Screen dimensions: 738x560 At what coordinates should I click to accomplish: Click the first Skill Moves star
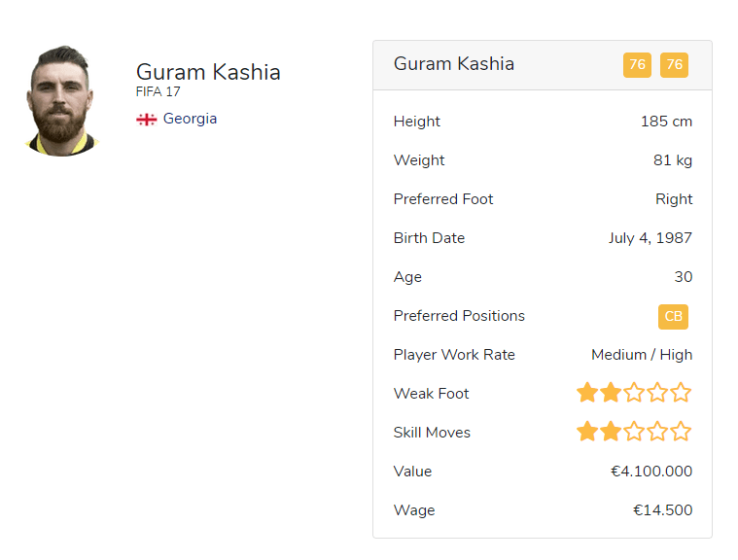point(587,432)
